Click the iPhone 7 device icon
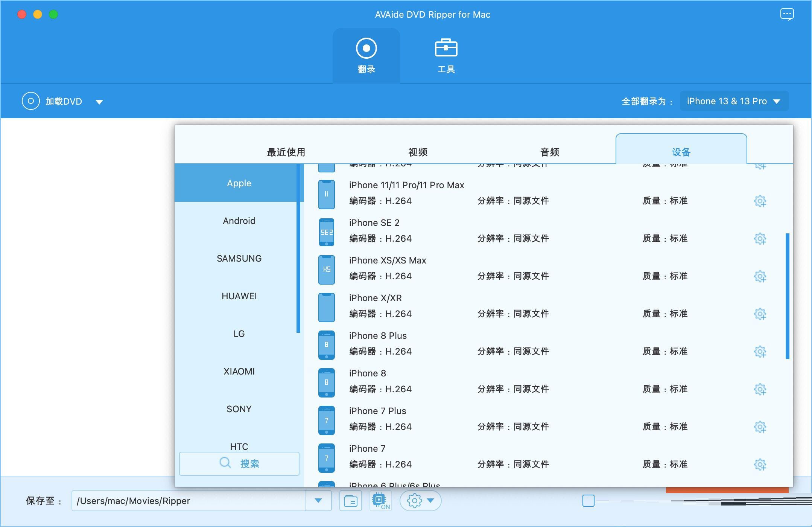This screenshot has width=812, height=527. click(327, 458)
